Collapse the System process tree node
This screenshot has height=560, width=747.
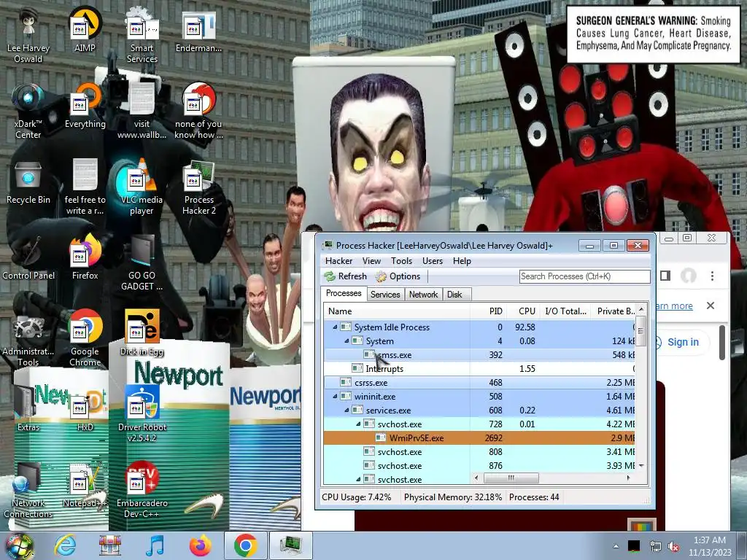point(347,341)
